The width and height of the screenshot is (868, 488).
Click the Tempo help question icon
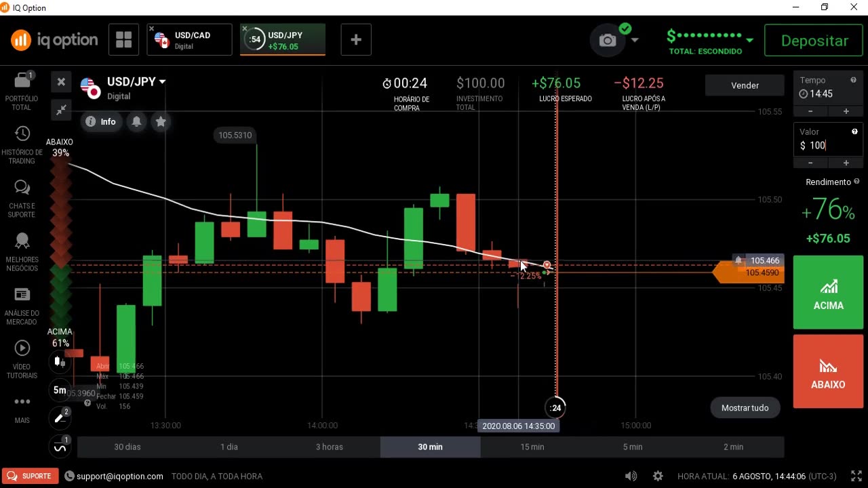coord(854,80)
